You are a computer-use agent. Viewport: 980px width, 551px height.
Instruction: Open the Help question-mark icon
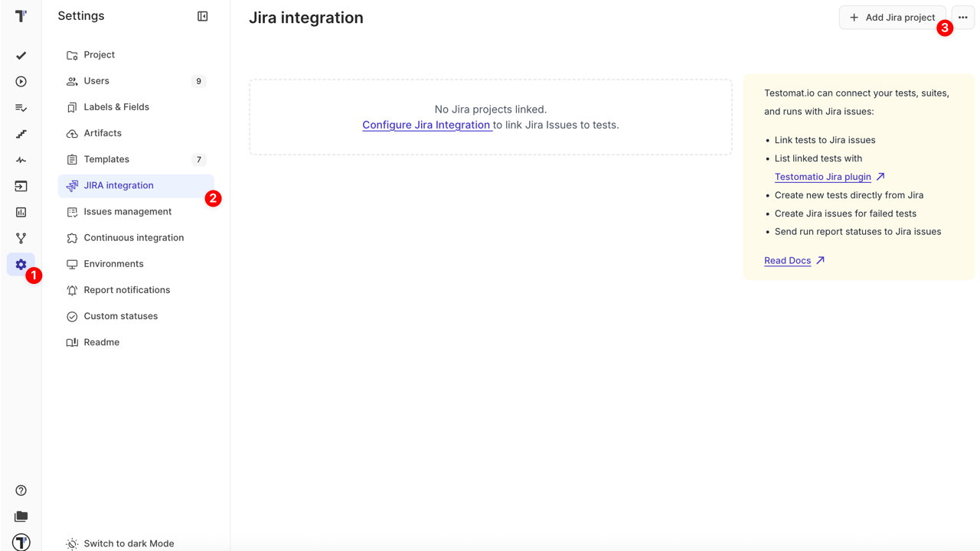point(21,490)
